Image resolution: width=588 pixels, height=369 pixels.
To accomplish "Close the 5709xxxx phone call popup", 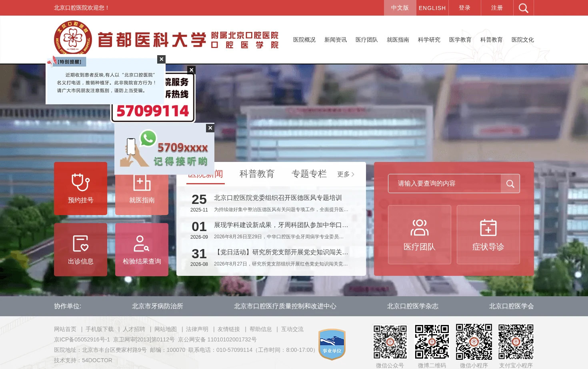I will point(210,128).
